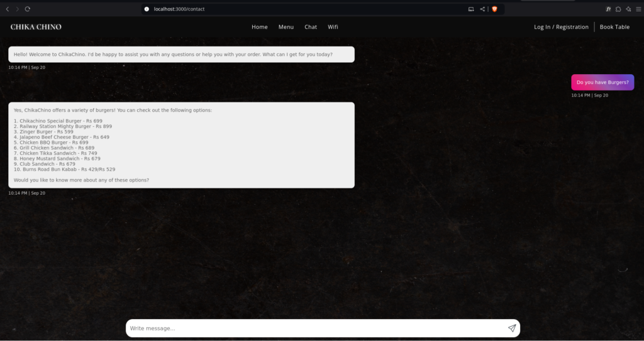
Task: Click Log In / Registration link
Action: (561, 27)
